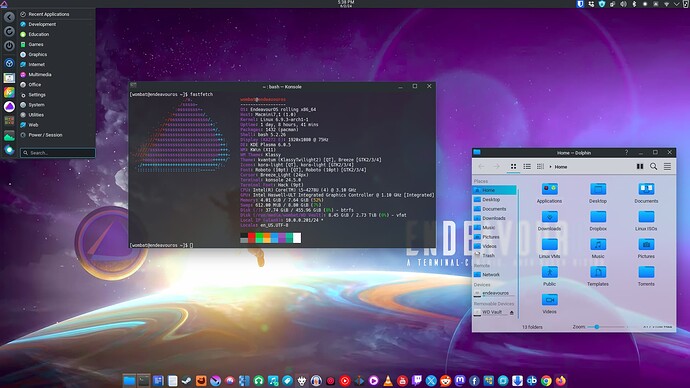Select Videos in Dolphin Places
This screenshot has height=388, width=690.
click(x=495, y=246)
